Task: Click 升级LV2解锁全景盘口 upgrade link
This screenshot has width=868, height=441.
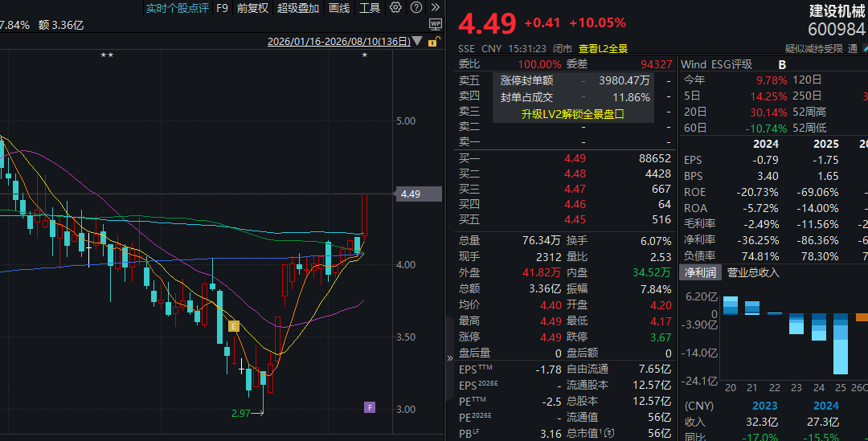Action: tap(573, 114)
